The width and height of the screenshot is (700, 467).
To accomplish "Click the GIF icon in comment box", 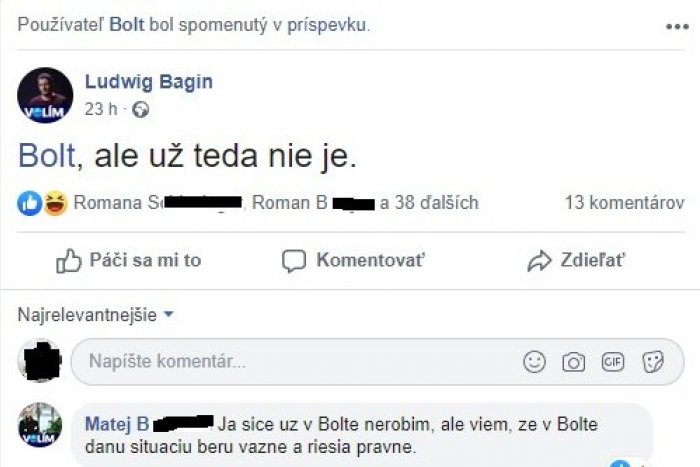I will 612,362.
